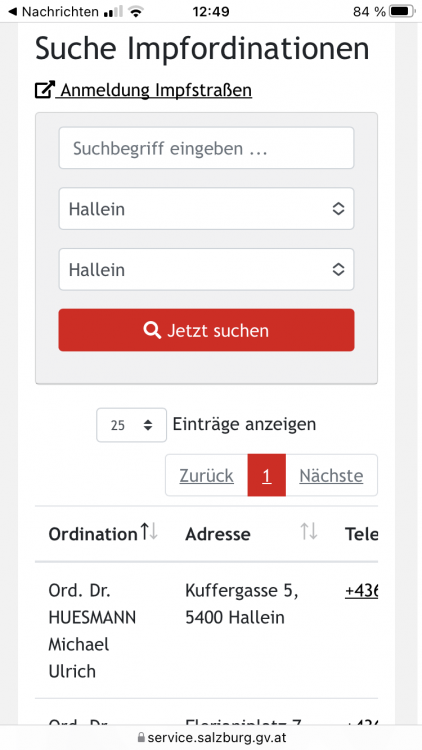422x750 pixels.
Task: Open the first Hallein dropdown
Action: click(x=206, y=209)
